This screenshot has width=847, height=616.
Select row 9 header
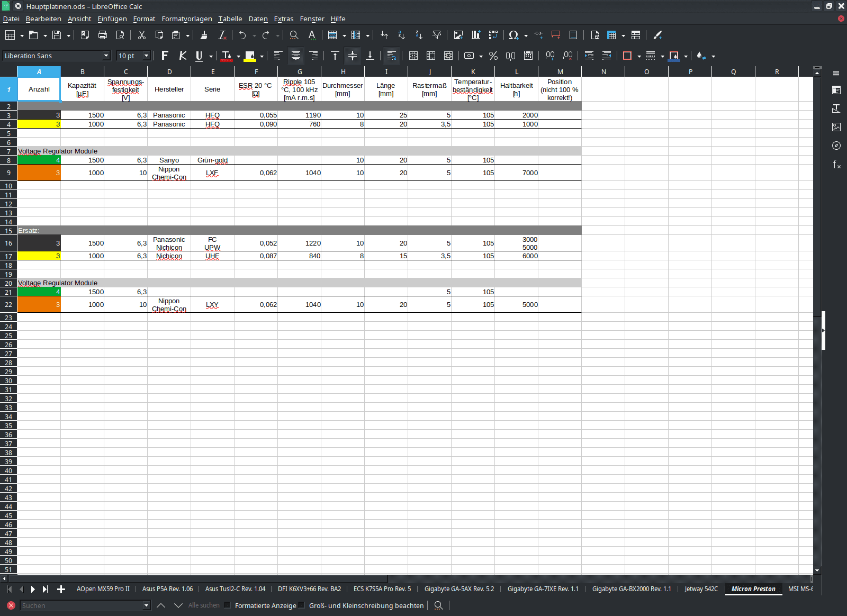(8, 173)
